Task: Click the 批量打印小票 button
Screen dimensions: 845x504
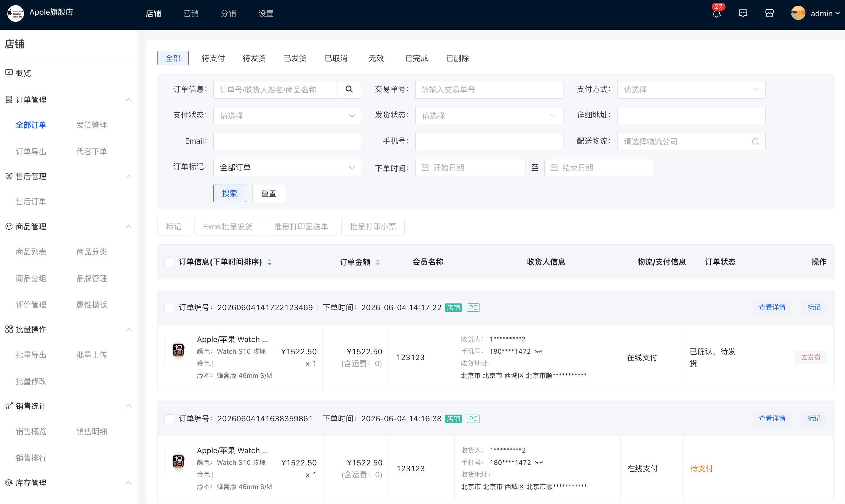Action: 373,227
